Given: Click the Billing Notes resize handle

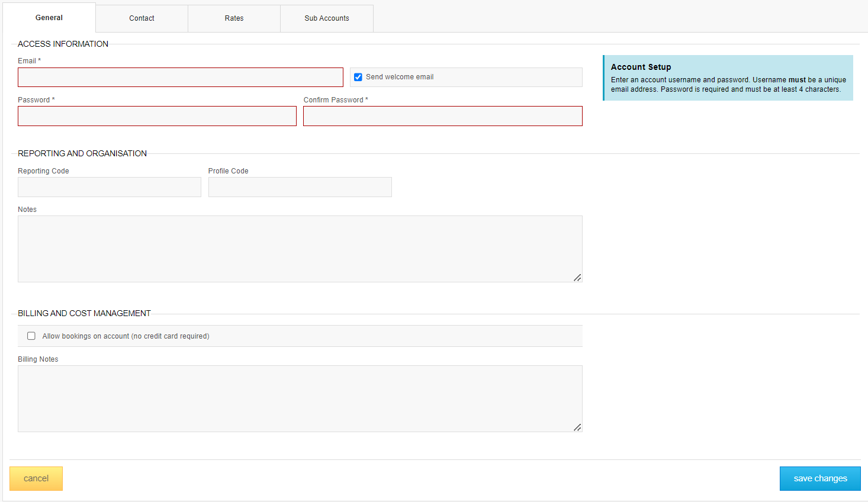Looking at the screenshot, I should pyautogui.click(x=577, y=427).
